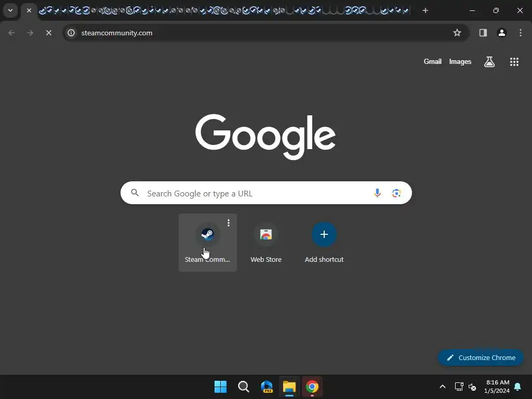This screenshot has height=399, width=532.
Task: Click the Customize Chrome button
Action: tap(481, 357)
